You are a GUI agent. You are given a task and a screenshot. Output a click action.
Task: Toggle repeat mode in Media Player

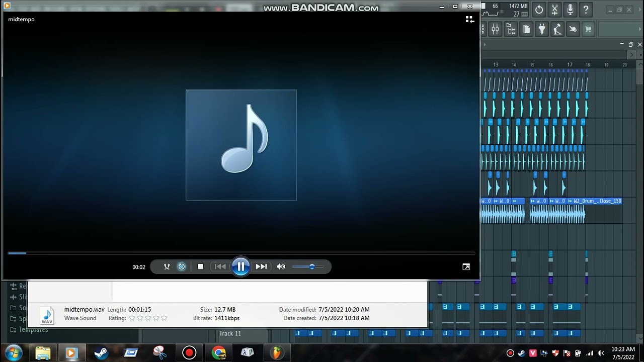(x=182, y=266)
